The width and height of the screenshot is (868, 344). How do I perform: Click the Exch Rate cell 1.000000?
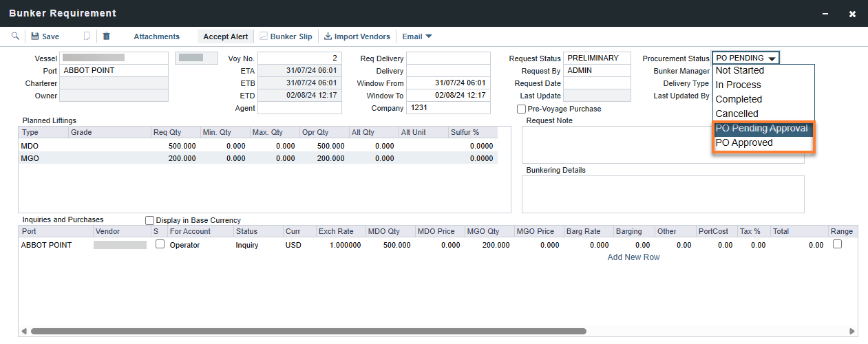(340, 245)
